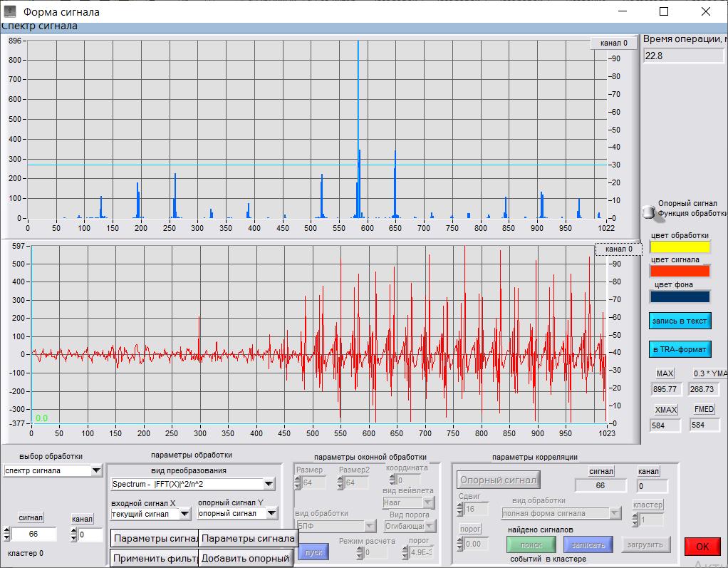728x568 pixels.
Task: Open the red цвет сигнала color swatch
Action: pyautogui.click(x=680, y=272)
